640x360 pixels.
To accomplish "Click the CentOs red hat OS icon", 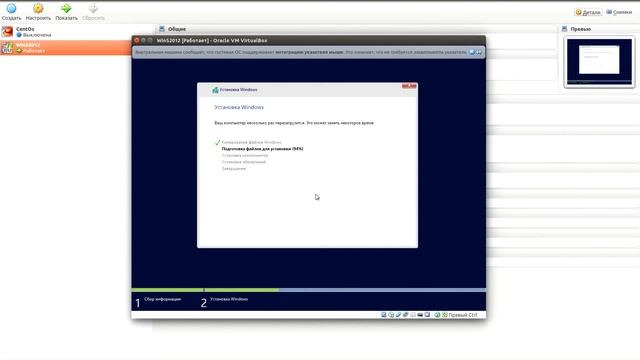I will coord(7,32).
